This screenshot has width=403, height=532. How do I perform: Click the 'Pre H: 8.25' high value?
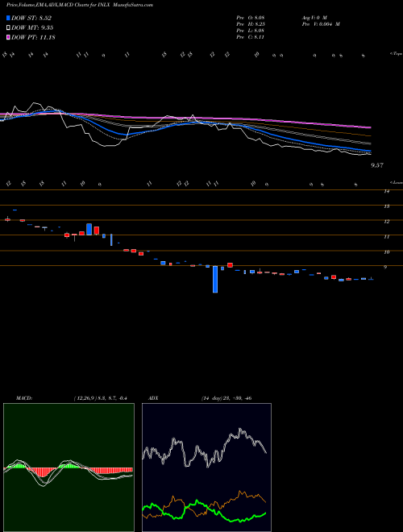(251, 24)
